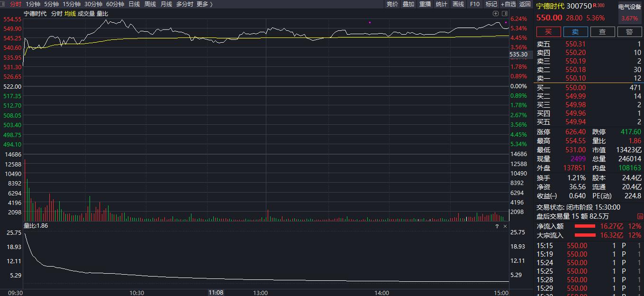Click the 外盘 value 137851
Image resolution: width=644 pixels, height=296 pixels.
574,168
